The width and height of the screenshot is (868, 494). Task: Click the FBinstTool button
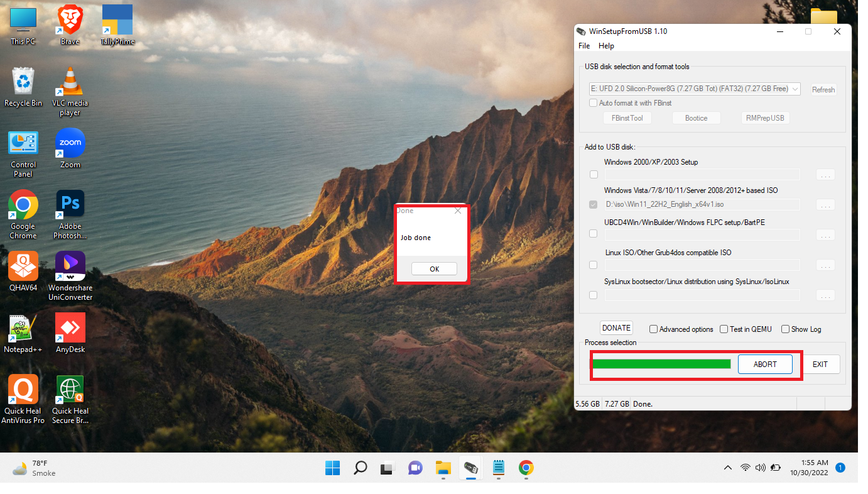click(627, 118)
